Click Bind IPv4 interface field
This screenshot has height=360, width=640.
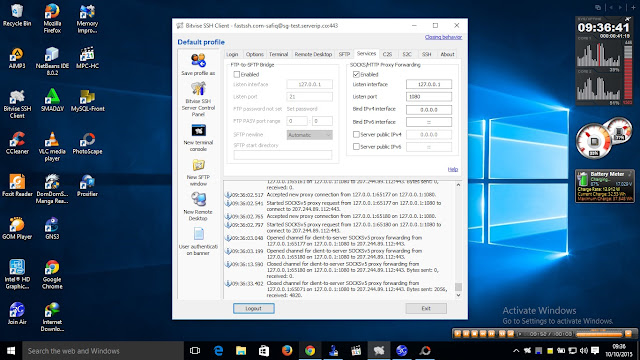[x=429, y=109]
